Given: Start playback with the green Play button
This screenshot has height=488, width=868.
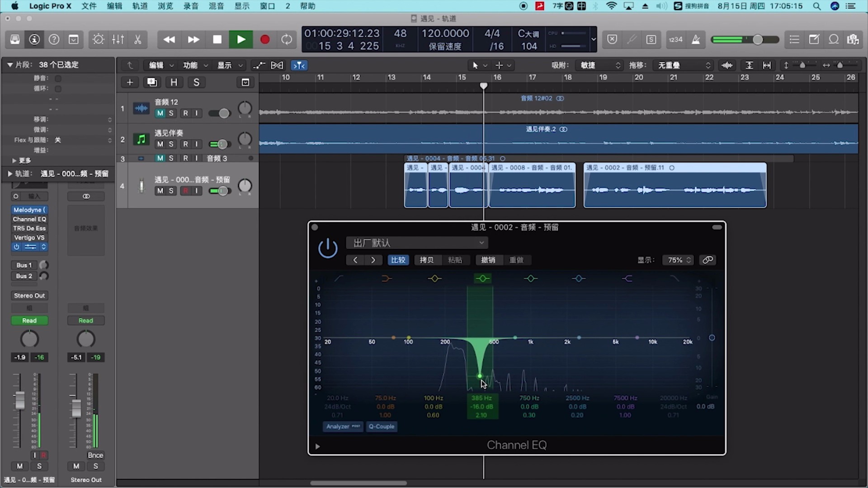Looking at the screenshot, I should pos(241,40).
